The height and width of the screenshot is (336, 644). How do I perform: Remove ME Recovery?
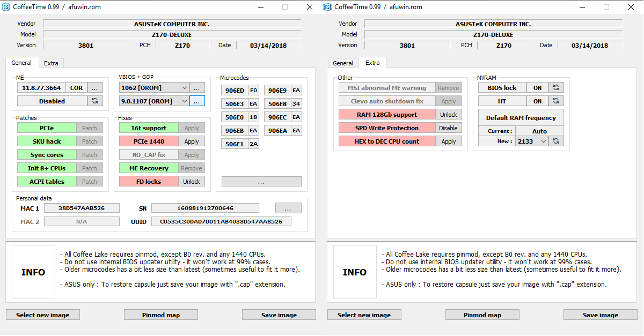[x=192, y=168]
